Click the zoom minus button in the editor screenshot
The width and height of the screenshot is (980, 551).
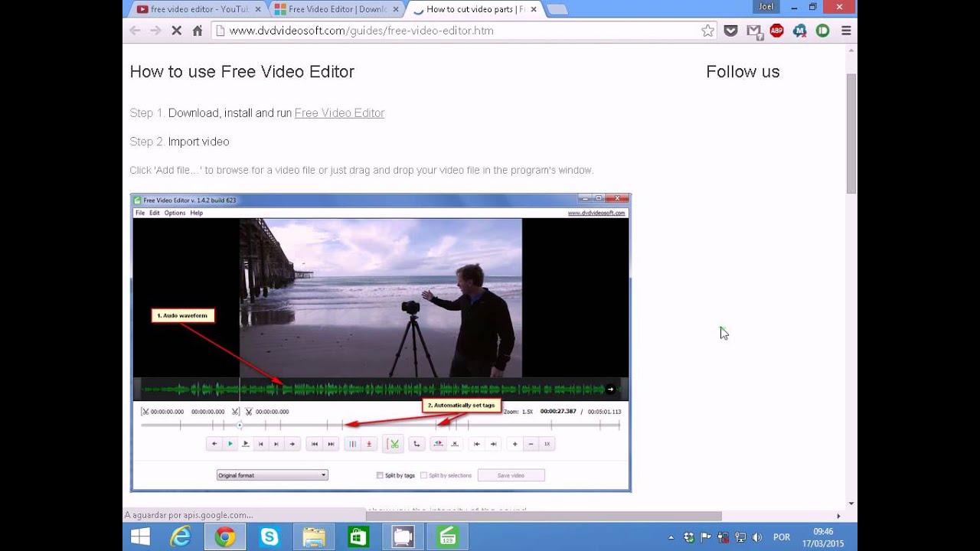tap(531, 444)
